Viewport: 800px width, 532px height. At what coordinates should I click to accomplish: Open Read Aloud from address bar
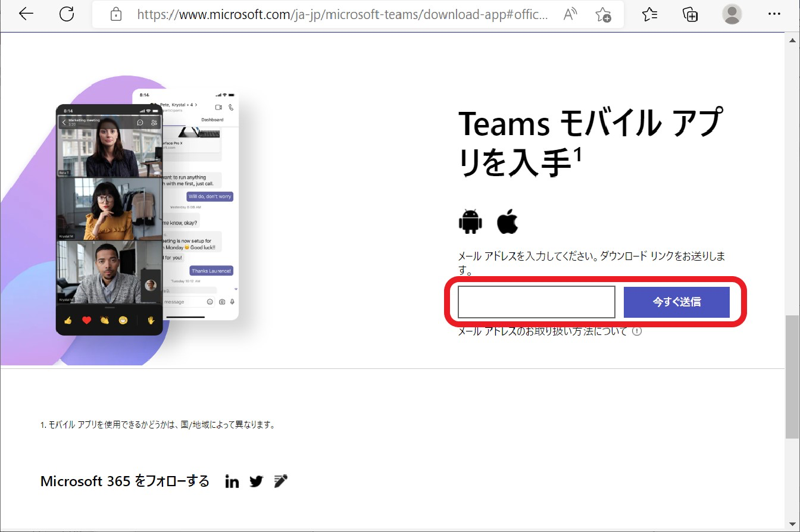coord(570,15)
